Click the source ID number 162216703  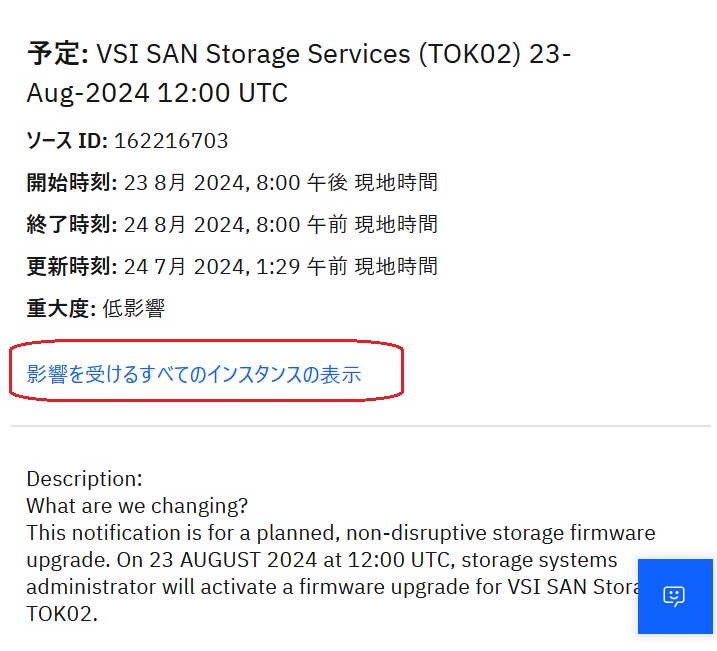[171, 140]
